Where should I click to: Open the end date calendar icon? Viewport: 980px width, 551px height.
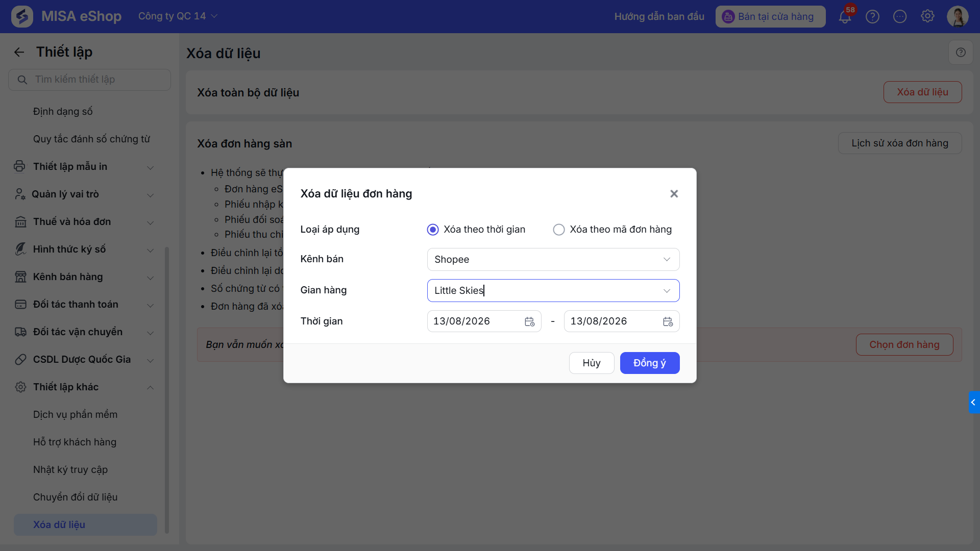coord(668,321)
